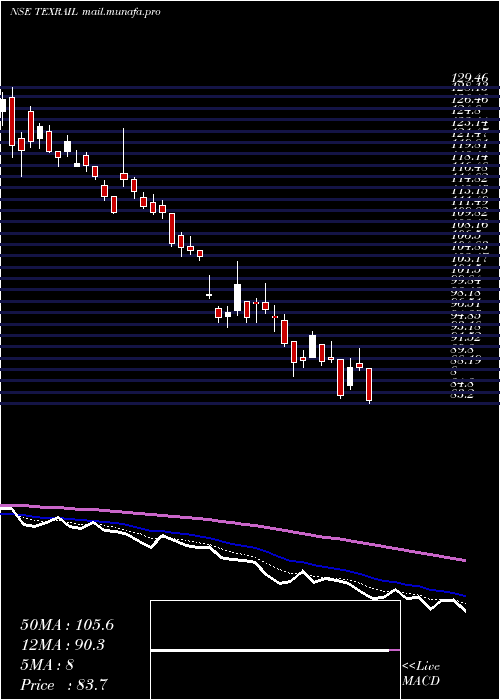Click the last red candlestick on the chart
This screenshot has height=700, width=500.
pyautogui.click(x=369, y=384)
